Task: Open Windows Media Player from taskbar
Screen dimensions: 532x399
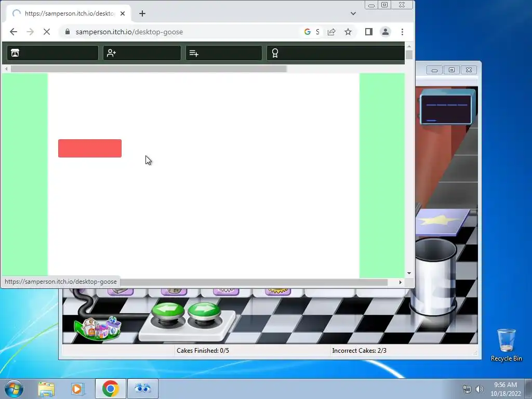Action: (x=78, y=389)
